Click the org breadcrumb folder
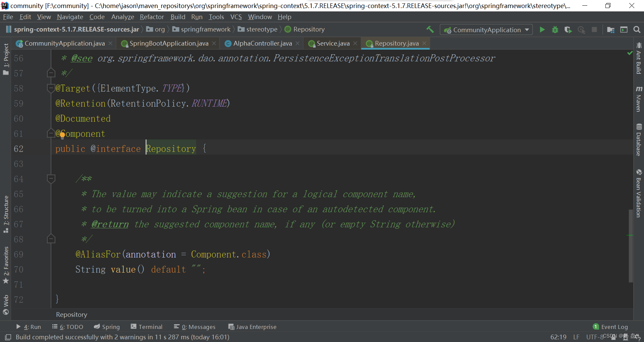Image resolution: width=644 pixels, height=342 pixels. [x=156, y=30]
